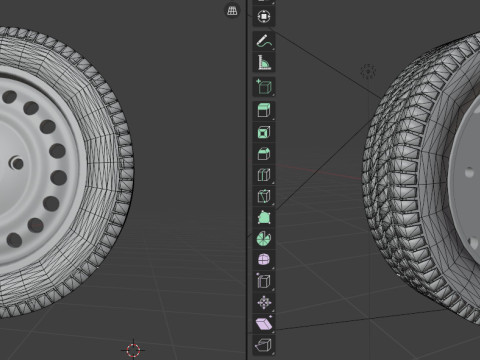Viewport: 480px width, 360px height.
Task: Select the Transform tool
Action: click(264, 16)
